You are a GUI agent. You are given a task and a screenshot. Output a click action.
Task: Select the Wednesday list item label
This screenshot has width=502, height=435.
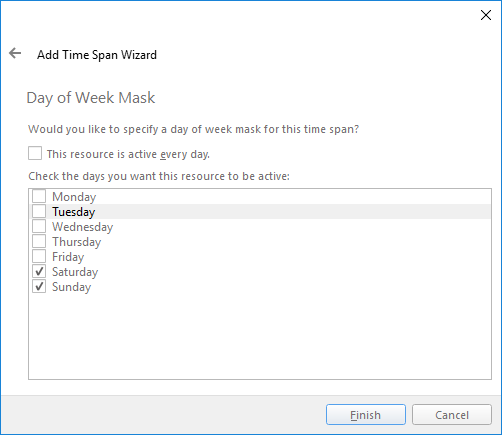point(83,227)
